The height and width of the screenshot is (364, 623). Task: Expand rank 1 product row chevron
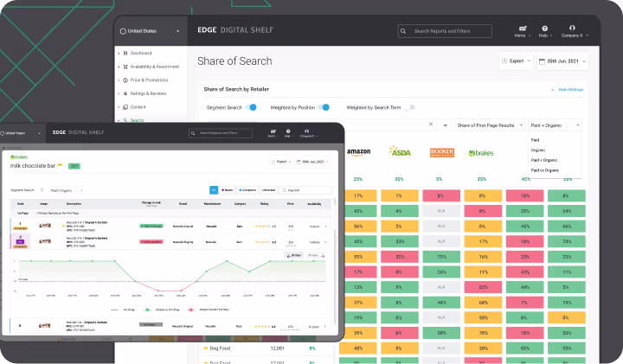point(325,227)
